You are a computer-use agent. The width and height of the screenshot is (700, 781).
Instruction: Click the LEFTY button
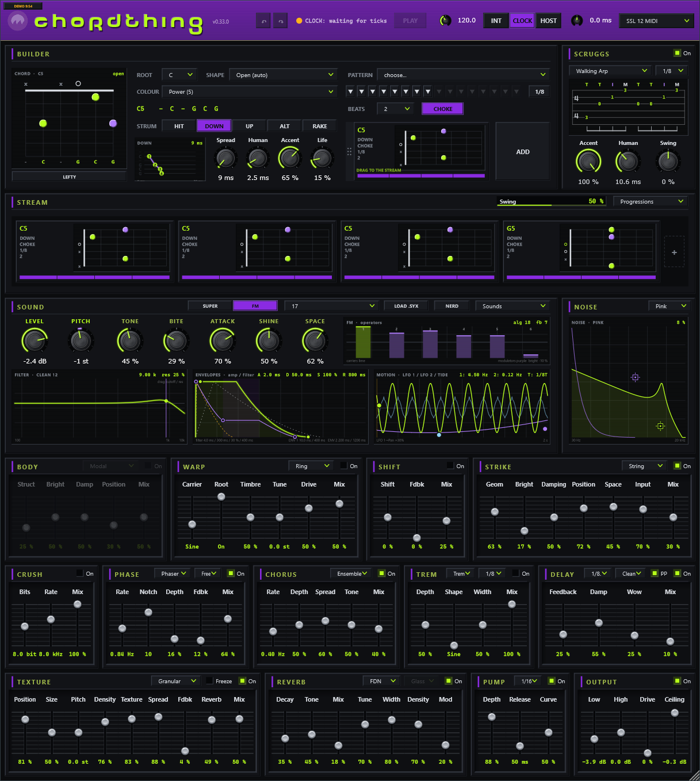[70, 177]
